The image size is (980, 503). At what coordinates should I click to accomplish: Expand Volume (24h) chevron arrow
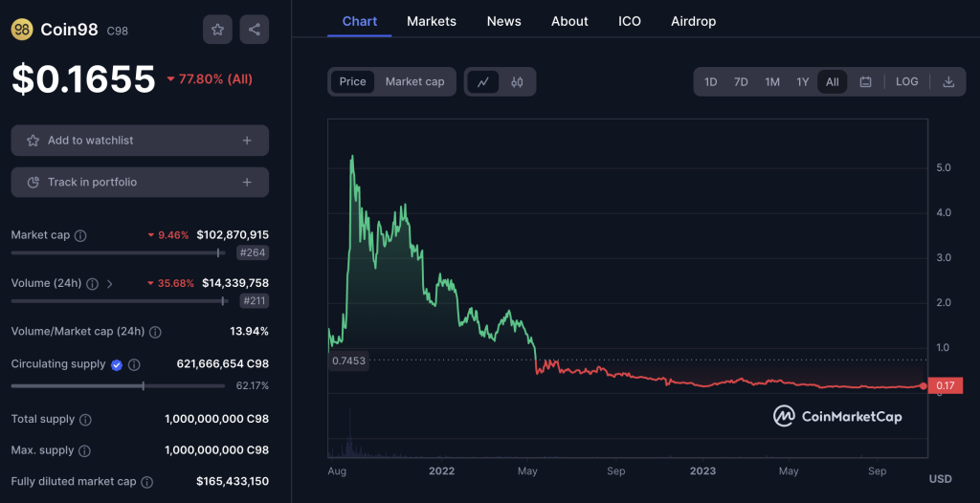tap(109, 284)
